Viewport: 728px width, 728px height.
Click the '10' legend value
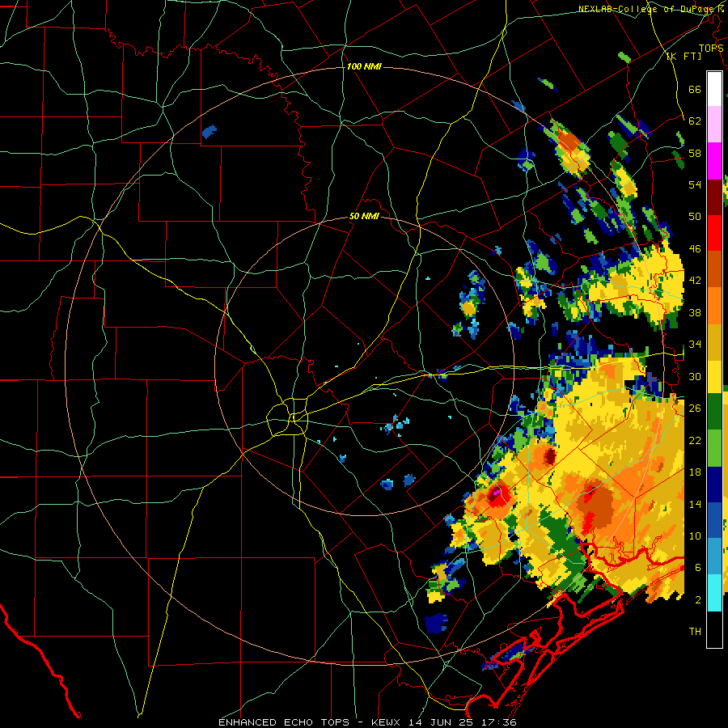(695, 535)
